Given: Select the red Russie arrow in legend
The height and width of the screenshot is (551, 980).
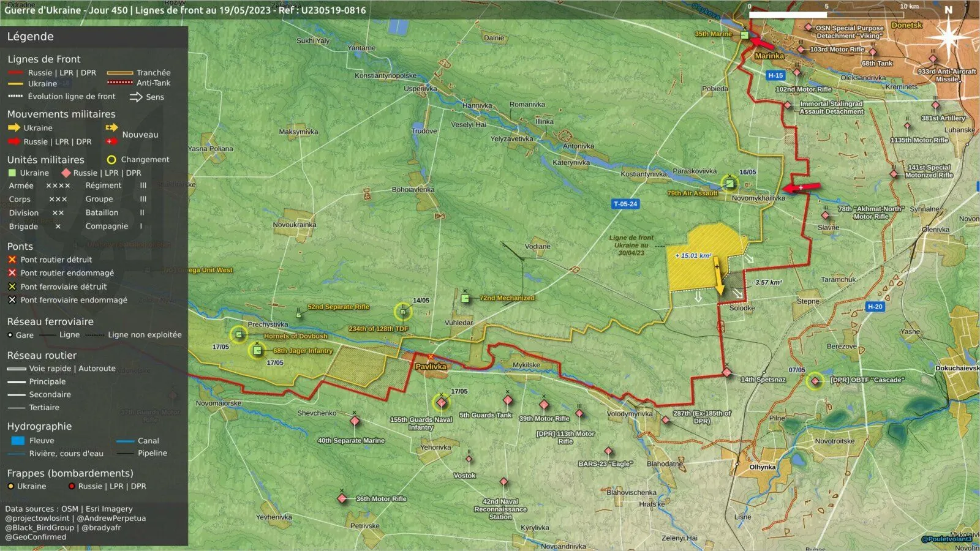Looking at the screenshot, I should tap(14, 141).
